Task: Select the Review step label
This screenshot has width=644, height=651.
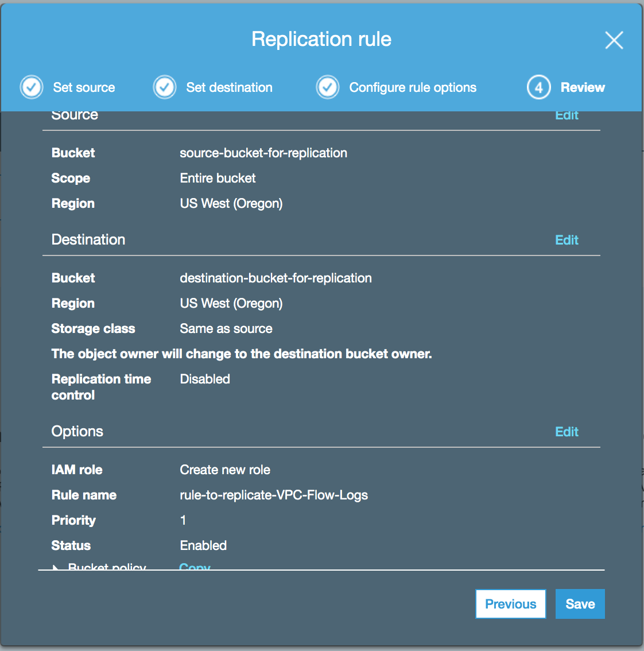Action: (583, 87)
